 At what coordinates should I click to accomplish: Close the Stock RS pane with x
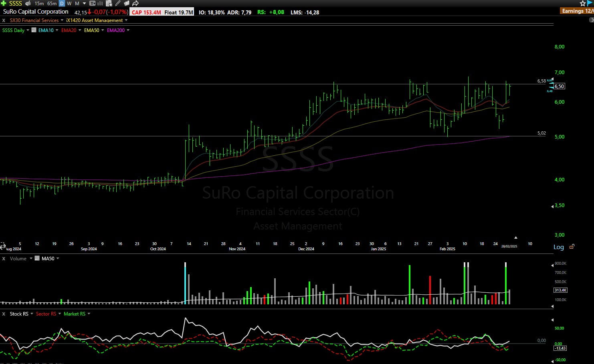4,314
